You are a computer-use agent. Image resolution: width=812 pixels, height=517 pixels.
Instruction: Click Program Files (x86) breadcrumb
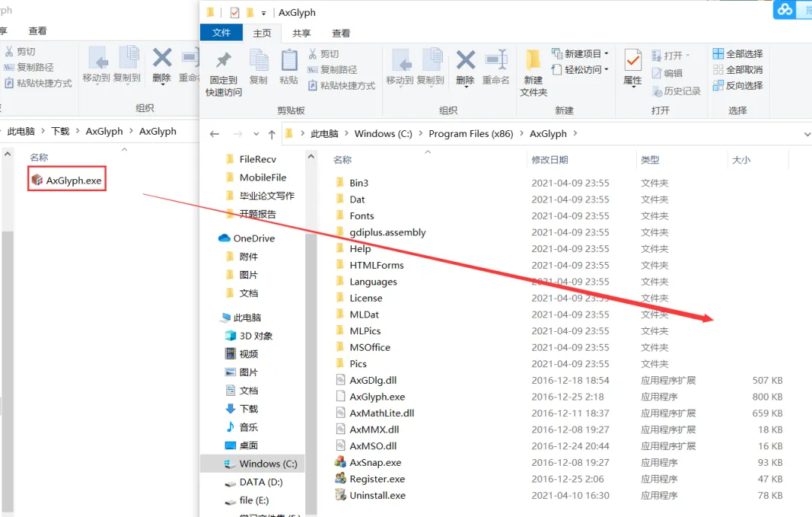(471, 134)
